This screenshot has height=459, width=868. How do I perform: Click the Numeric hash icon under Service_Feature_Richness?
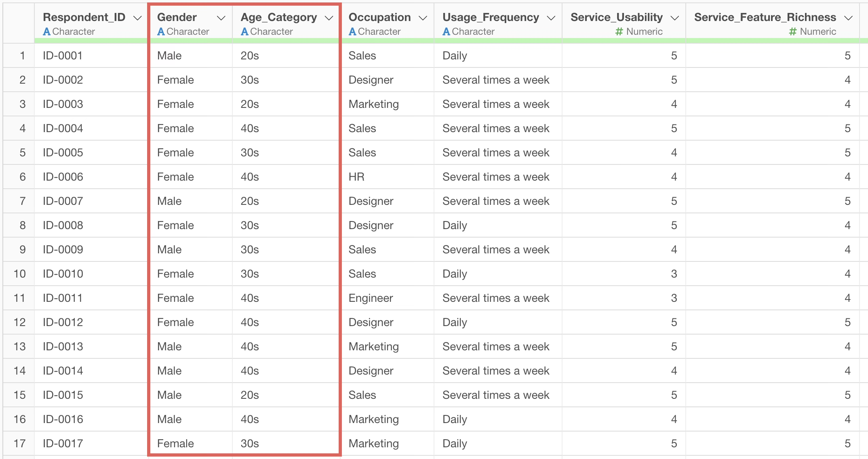click(x=792, y=32)
